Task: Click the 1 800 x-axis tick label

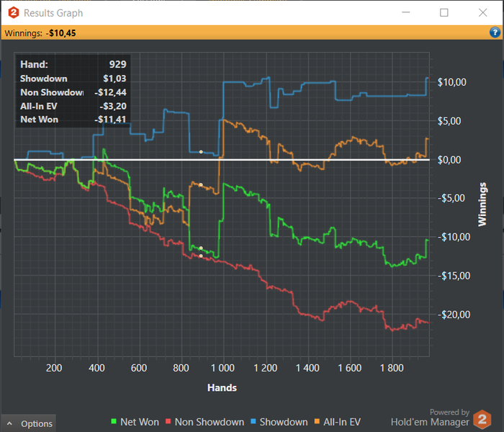Action: point(392,368)
